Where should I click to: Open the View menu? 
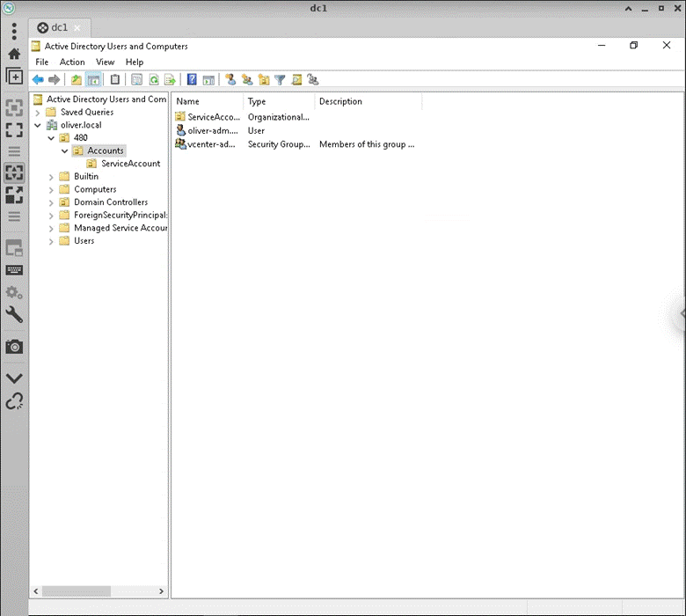pyautogui.click(x=105, y=62)
